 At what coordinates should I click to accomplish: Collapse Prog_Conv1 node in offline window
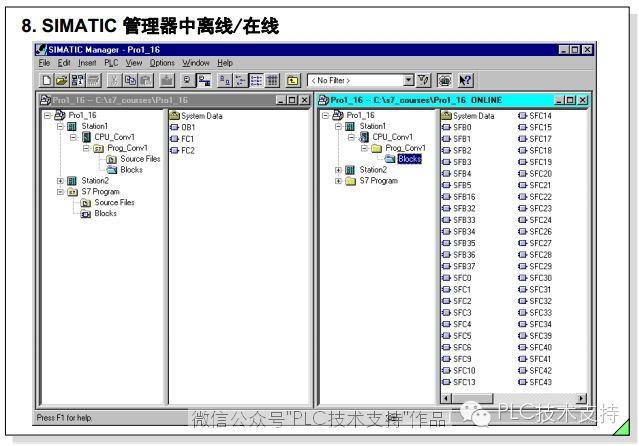point(86,148)
